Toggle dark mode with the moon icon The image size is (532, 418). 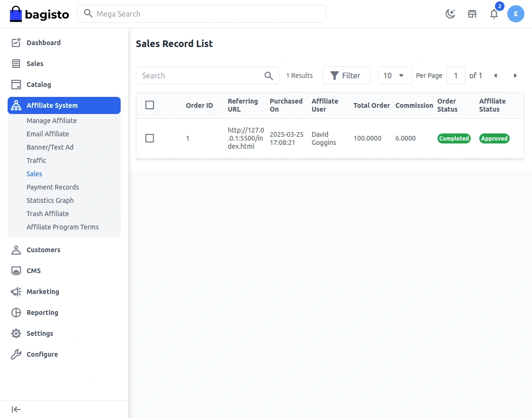[x=450, y=14]
